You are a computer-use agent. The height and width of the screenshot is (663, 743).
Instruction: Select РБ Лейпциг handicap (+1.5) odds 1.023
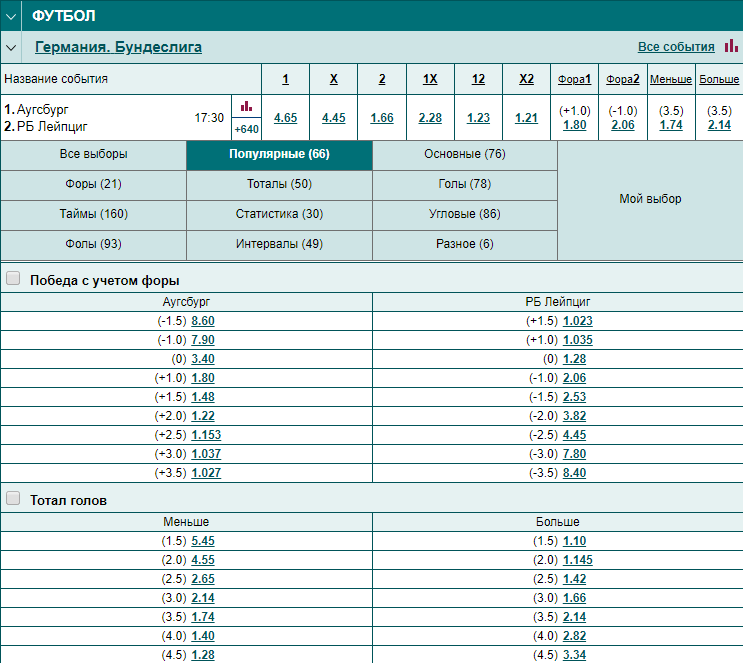[x=578, y=321]
